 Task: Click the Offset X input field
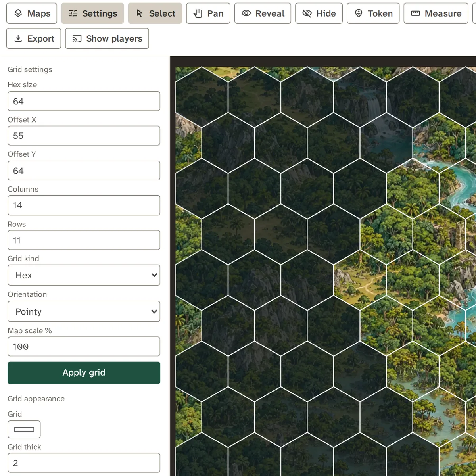(84, 136)
